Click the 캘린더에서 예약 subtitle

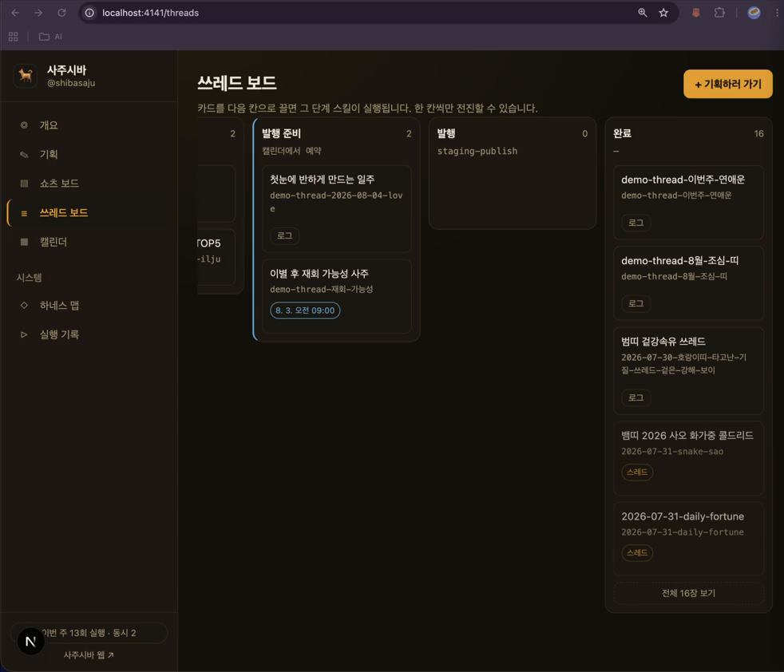(x=291, y=151)
